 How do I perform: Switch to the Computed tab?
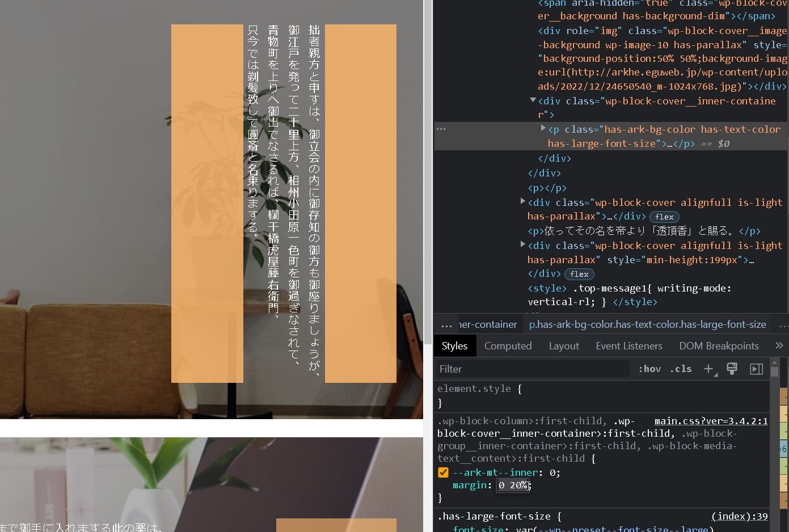pyautogui.click(x=508, y=345)
